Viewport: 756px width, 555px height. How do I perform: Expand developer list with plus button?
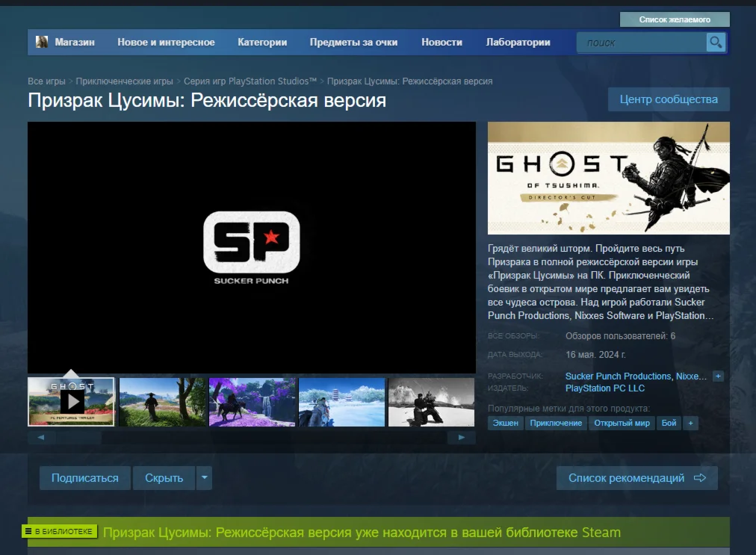pos(718,376)
